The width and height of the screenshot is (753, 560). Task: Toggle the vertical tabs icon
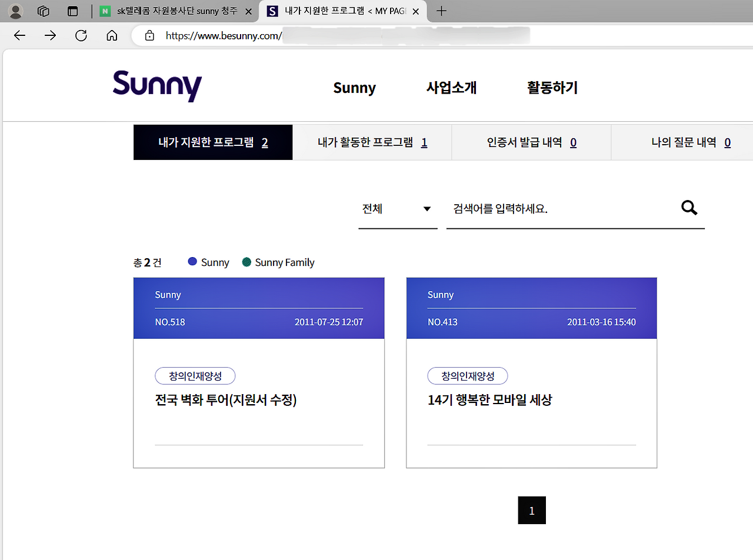[x=72, y=11]
